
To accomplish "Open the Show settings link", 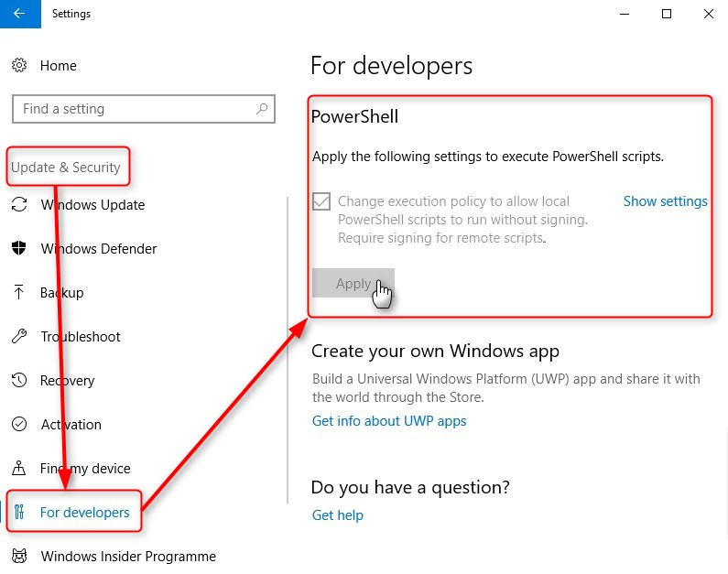I will click(x=666, y=201).
